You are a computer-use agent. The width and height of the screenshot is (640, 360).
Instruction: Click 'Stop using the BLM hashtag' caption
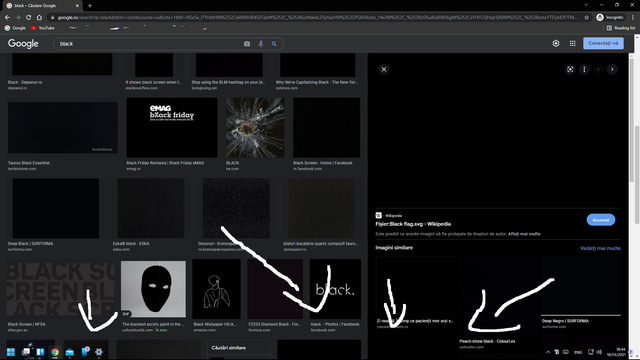[228, 82]
